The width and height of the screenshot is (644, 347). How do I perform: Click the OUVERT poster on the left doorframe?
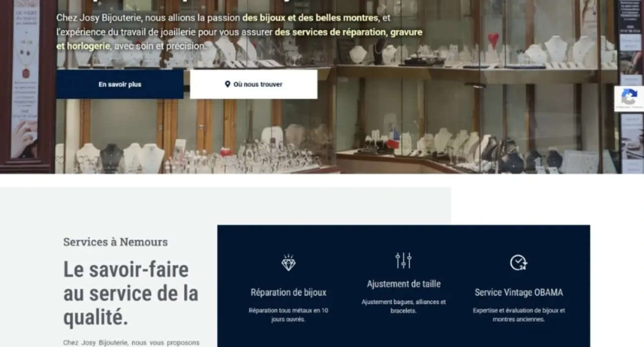tap(25, 79)
